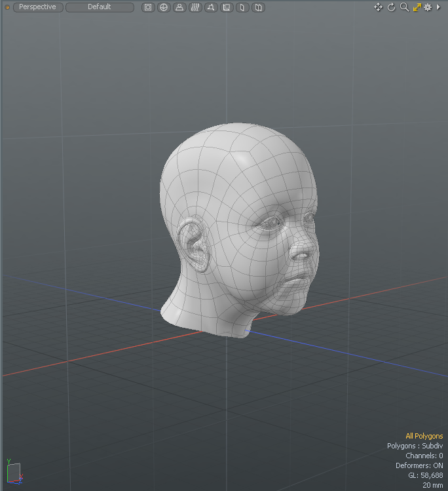Select the zoom magnifier icon
Viewport: 448px width, 491px height.
(404, 7)
